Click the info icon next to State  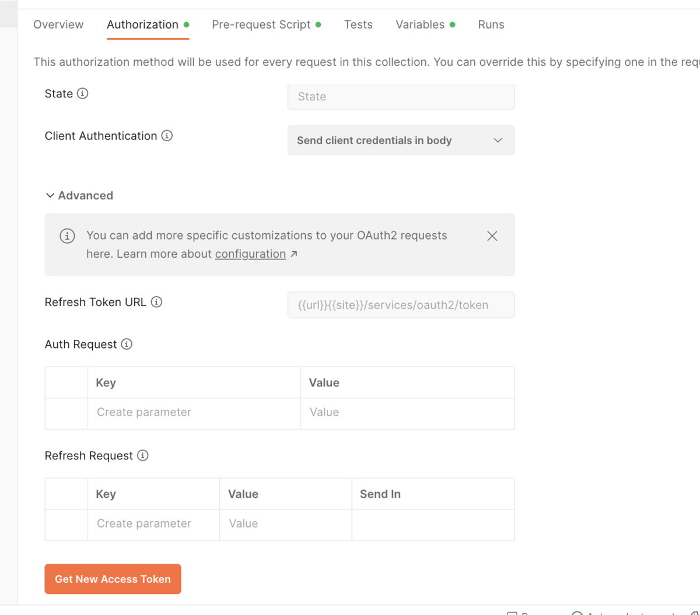pos(83,93)
